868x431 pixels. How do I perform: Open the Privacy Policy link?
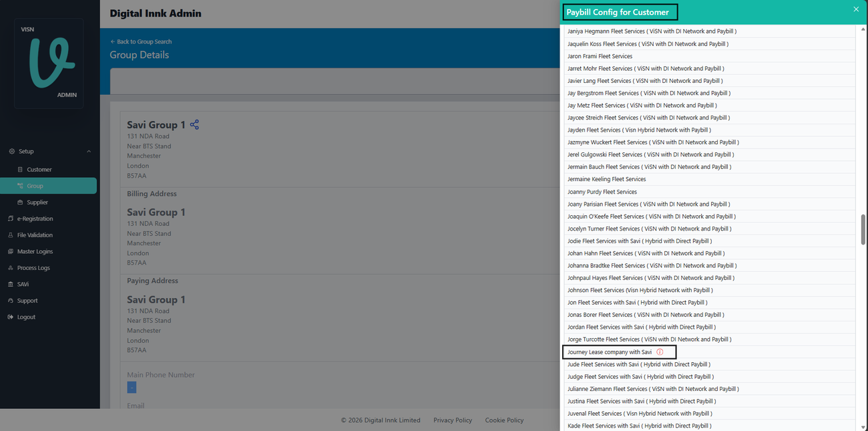tap(453, 420)
